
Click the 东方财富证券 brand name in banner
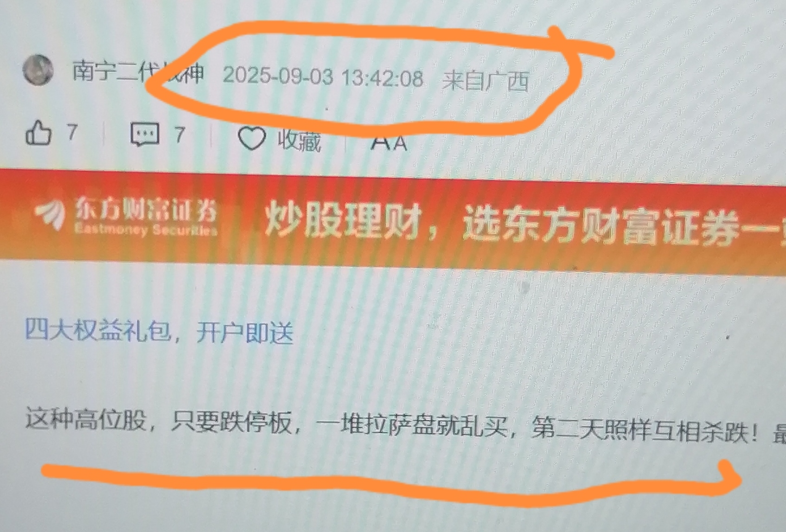click(x=146, y=210)
